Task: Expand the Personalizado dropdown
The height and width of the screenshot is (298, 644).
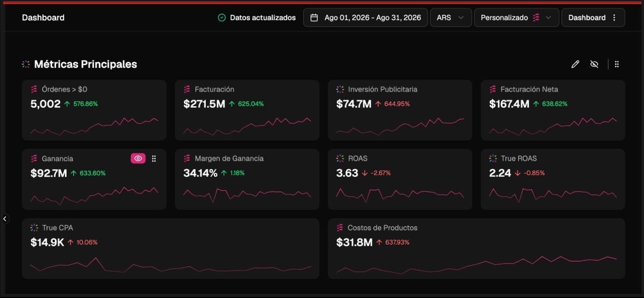Action: tap(516, 18)
